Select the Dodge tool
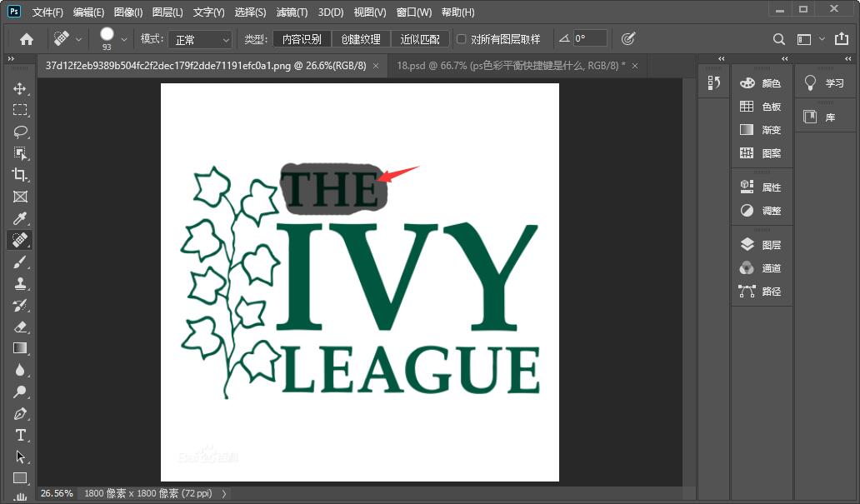The width and height of the screenshot is (860, 504). click(x=20, y=392)
